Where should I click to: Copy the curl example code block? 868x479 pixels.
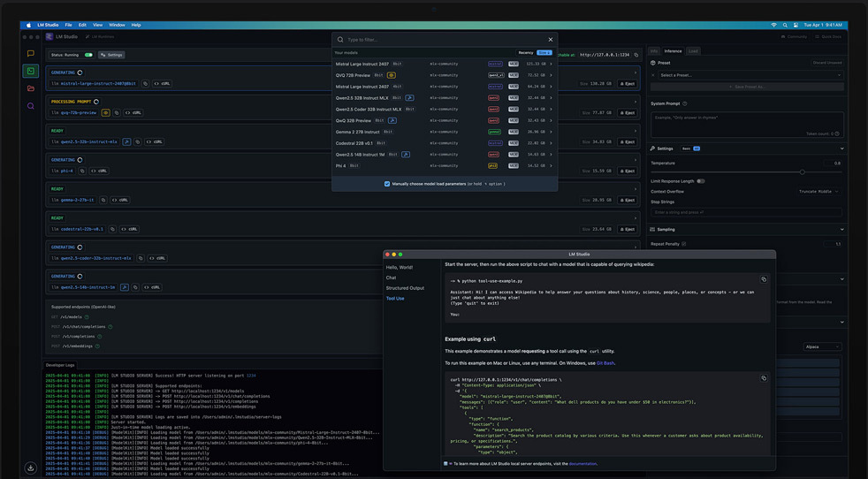point(764,378)
